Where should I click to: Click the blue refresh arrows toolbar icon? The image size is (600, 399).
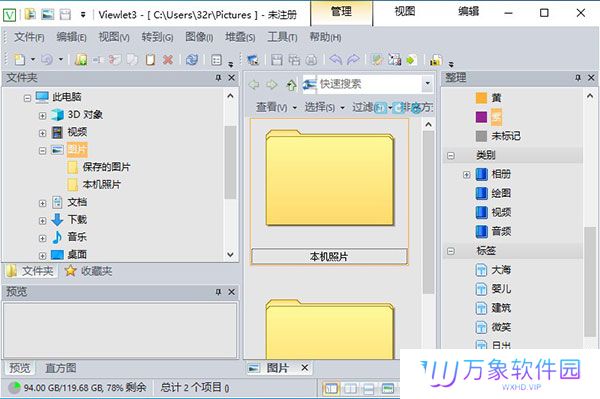[x=192, y=59]
